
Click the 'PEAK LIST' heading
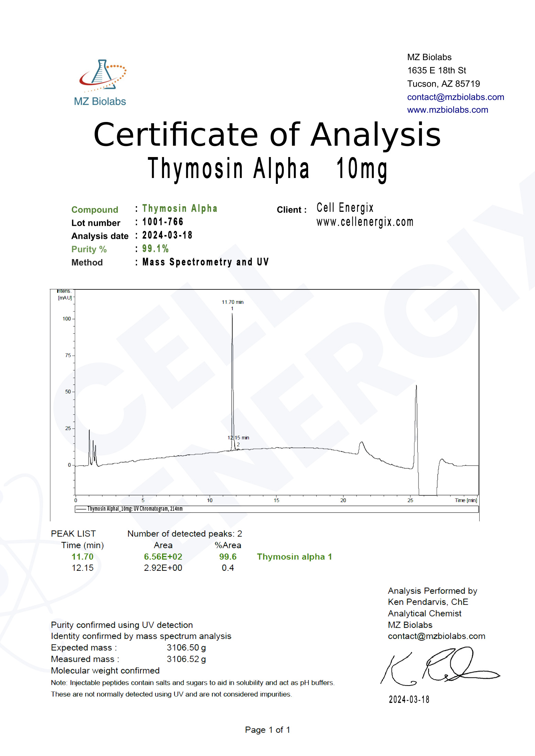pos(73,534)
